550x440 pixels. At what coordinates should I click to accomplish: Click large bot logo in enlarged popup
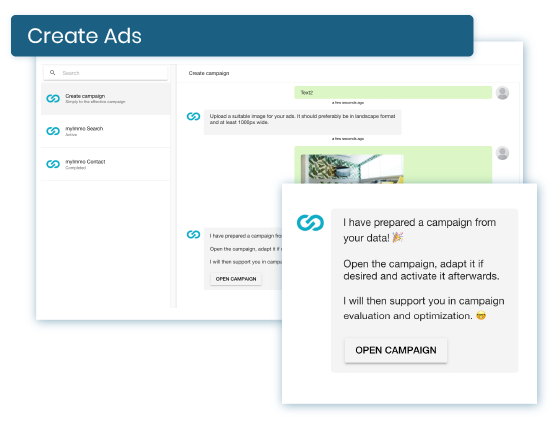click(310, 223)
